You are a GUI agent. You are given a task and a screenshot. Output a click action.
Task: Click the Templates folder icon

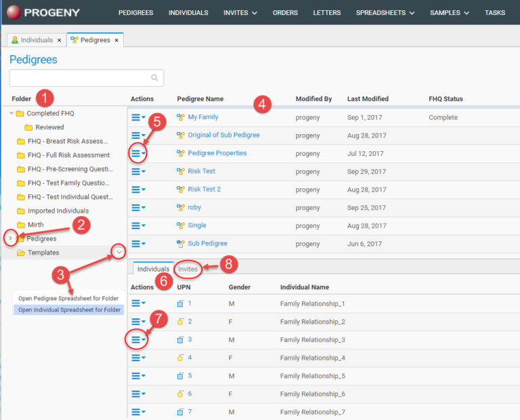click(x=21, y=253)
